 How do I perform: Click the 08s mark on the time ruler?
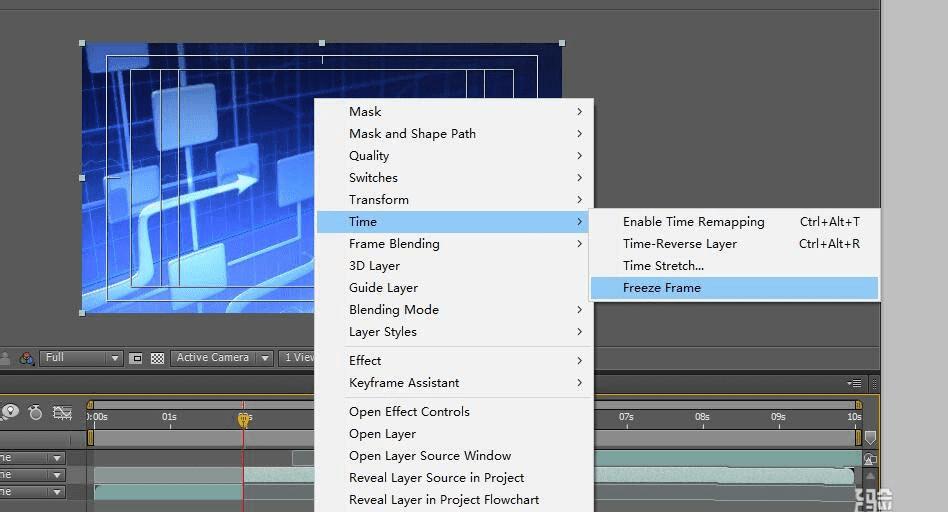[x=702, y=417]
